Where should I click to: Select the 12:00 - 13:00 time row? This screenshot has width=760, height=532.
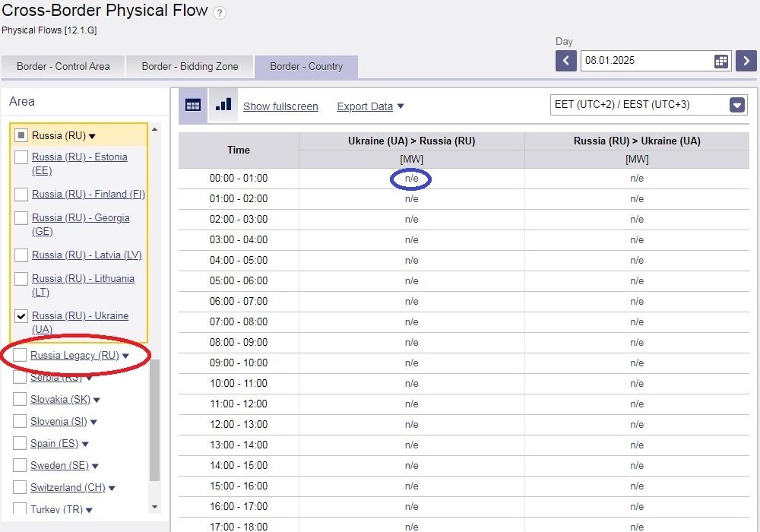click(x=464, y=424)
